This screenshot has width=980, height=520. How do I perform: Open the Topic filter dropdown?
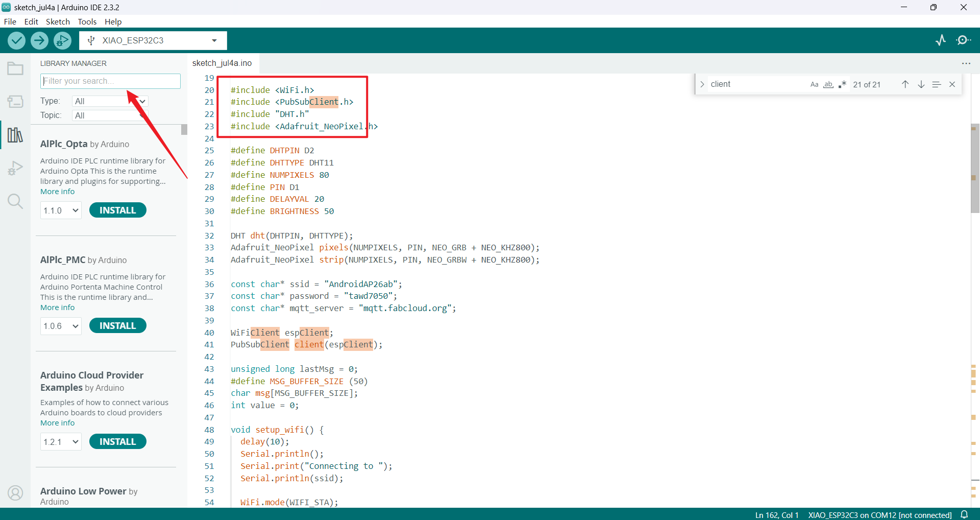point(110,115)
